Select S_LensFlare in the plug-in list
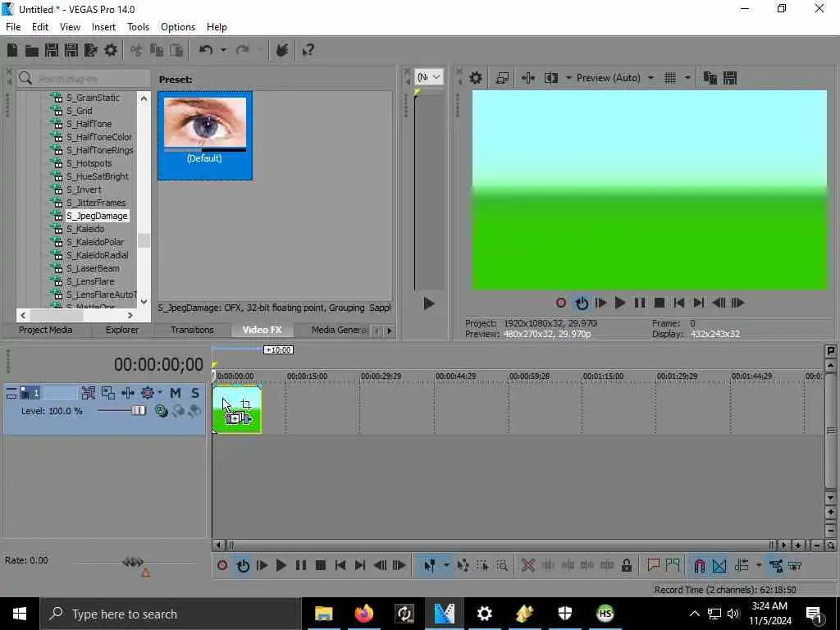This screenshot has height=630, width=840. click(x=90, y=281)
